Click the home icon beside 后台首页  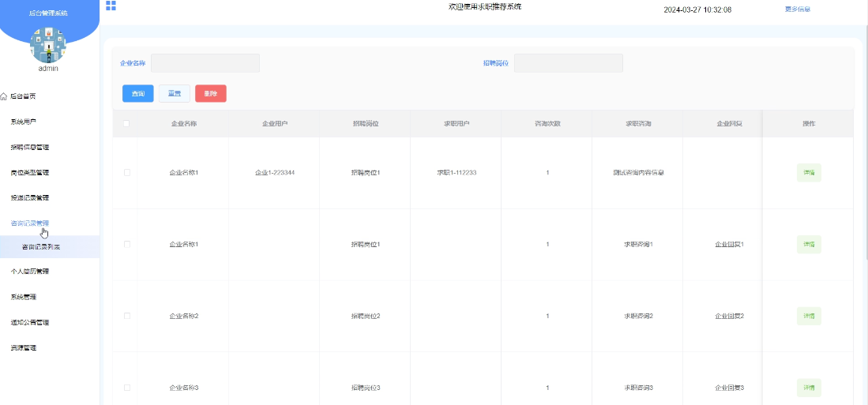point(4,96)
